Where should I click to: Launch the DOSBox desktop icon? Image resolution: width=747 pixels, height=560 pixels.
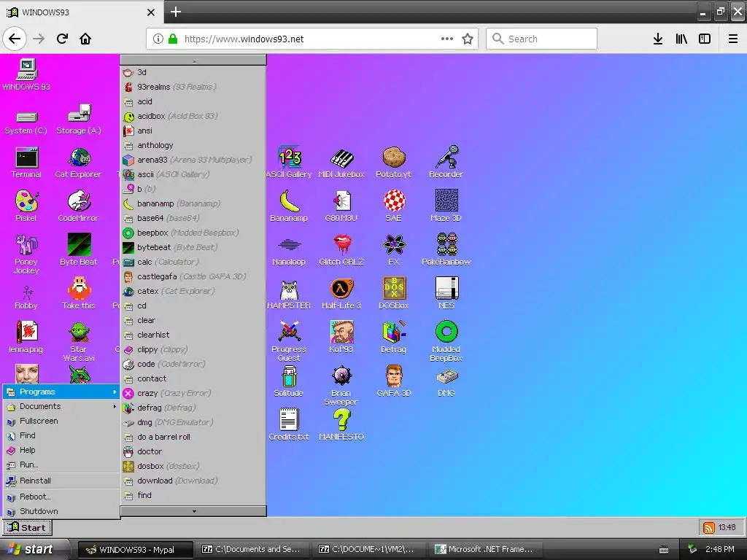[393, 293]
